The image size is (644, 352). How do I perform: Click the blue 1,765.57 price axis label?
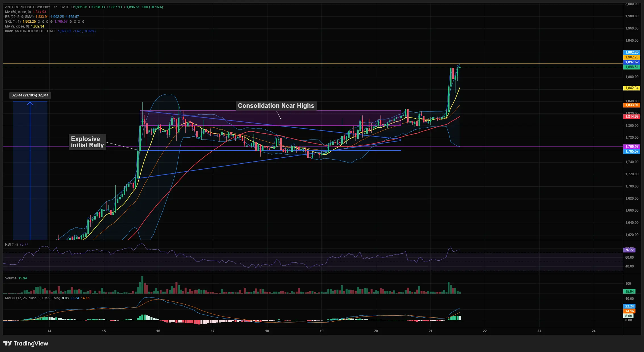[x=632, y=151]
